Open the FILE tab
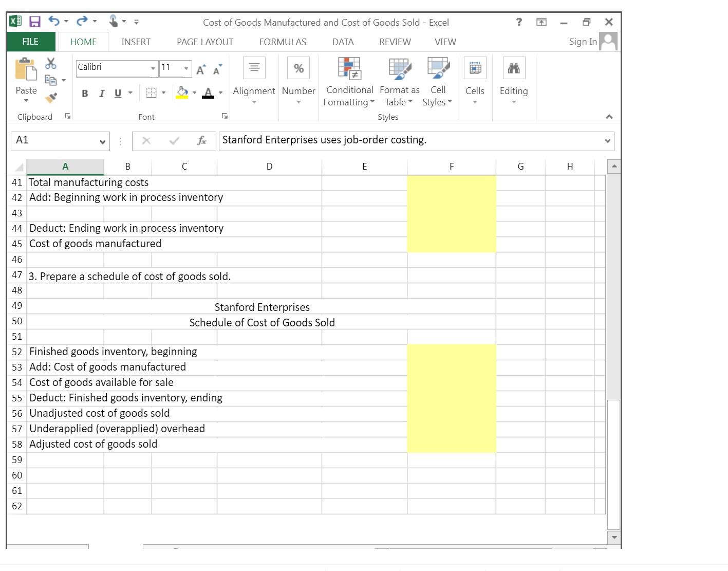 [x=30, y=42]
